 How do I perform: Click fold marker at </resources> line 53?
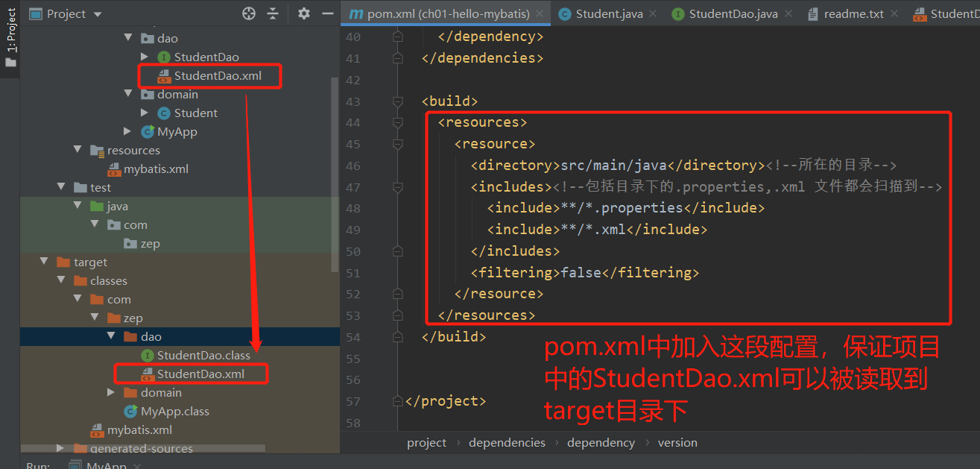(x=398, y=315)
